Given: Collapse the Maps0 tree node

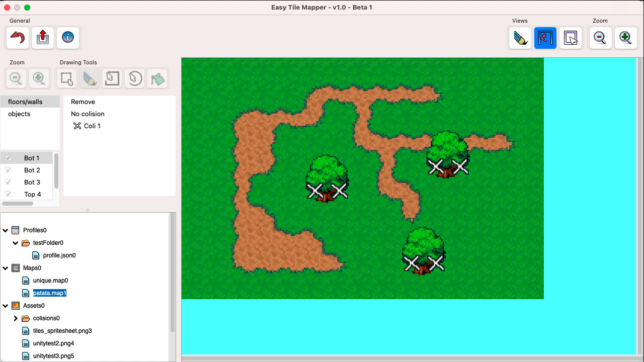Looking at the screenshot, I should pos(5,268).
